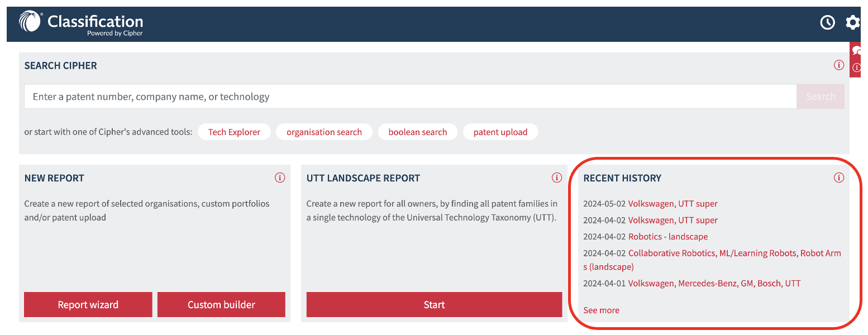Click the UTT LANDSCAPE REPORT heading

tap(363, 178)
